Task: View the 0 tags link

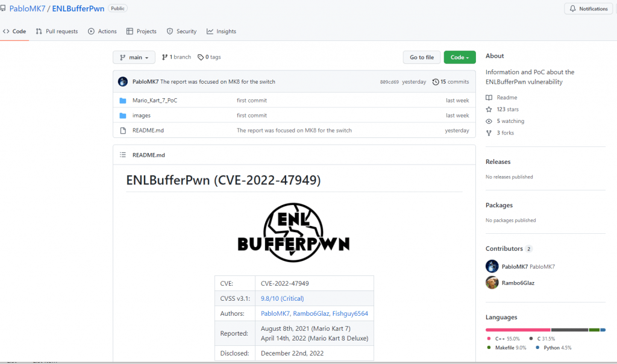Action: 209,57
